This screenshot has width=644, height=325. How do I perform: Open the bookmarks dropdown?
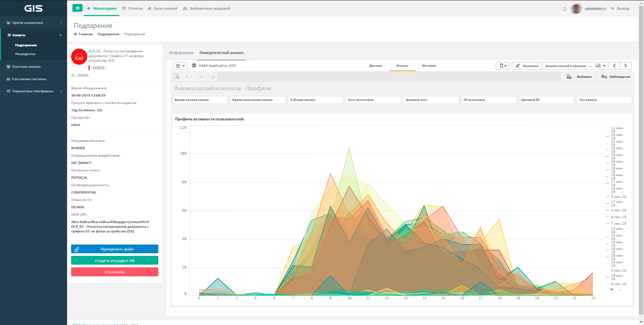(502, 66)
